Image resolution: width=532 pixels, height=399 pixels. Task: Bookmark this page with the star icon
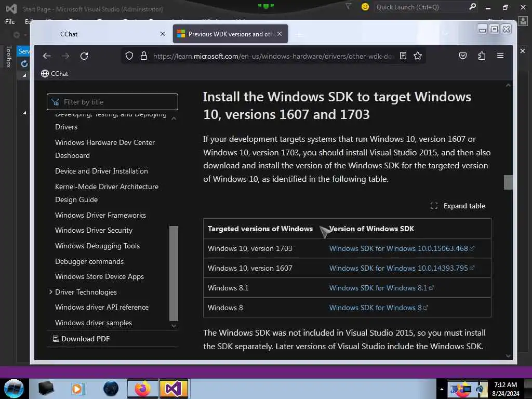(x=418, y=56)
